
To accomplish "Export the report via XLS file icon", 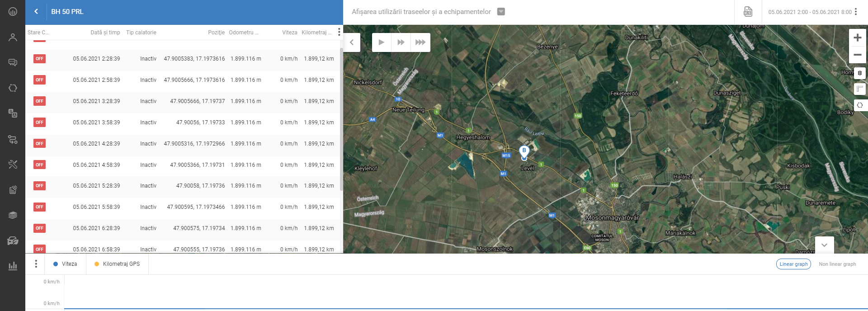I will (748, 12).
